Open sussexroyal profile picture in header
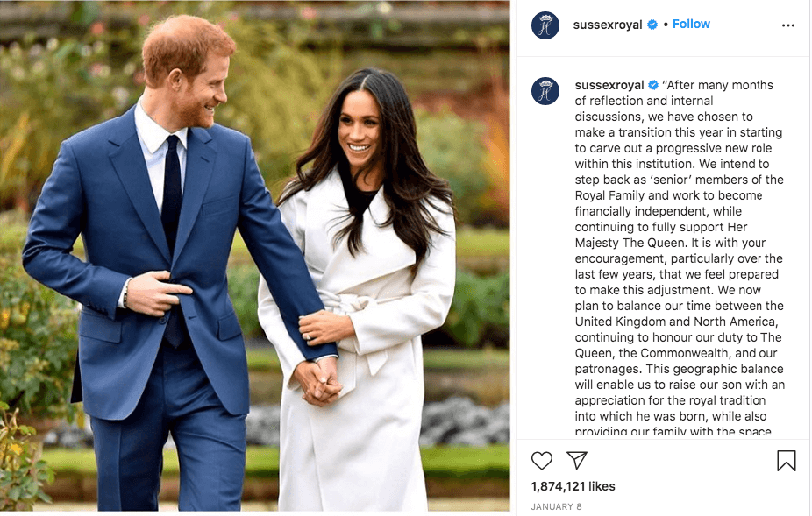This screenshot has height=516, width=812. pos(545,25)
